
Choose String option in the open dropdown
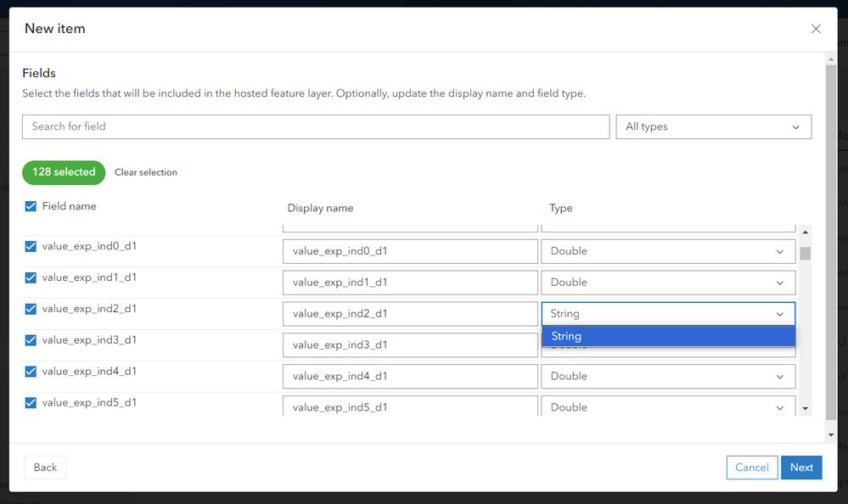pyautogui.click(x=668, y=336)
